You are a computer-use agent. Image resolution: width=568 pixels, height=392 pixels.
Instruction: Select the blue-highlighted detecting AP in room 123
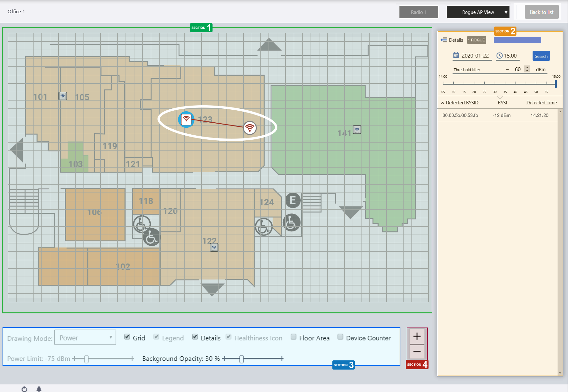tap(186, 119)
